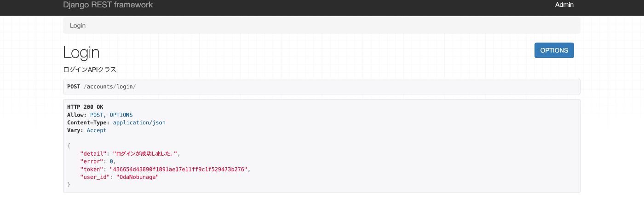Click the Vary: Accept header line
This screenshot has height=205, width=644.
(87, 130)
